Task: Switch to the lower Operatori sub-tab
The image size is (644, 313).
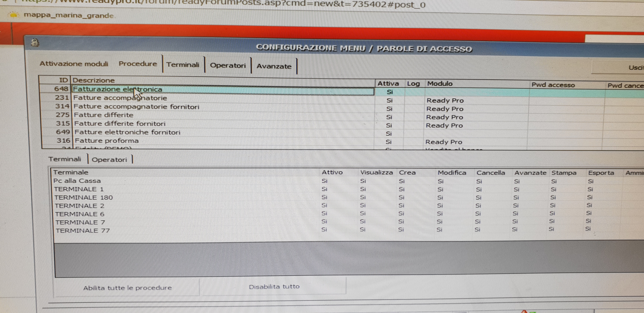Action: tap(109, 160)
